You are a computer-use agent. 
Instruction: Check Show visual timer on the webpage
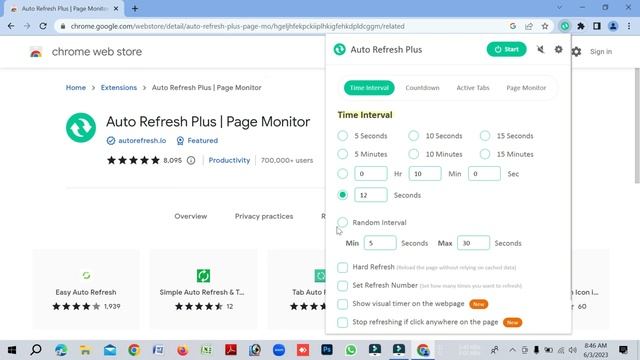click(342, 304)
